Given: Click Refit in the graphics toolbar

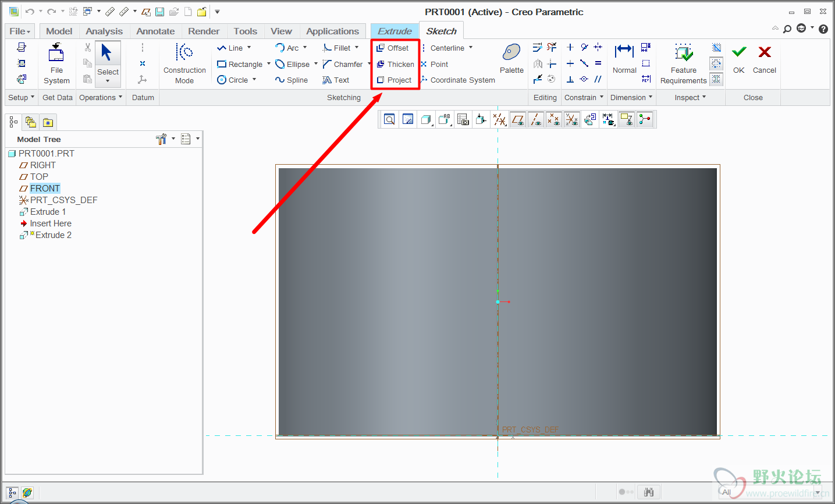Looking at the screenshot, I should (389, 120).
